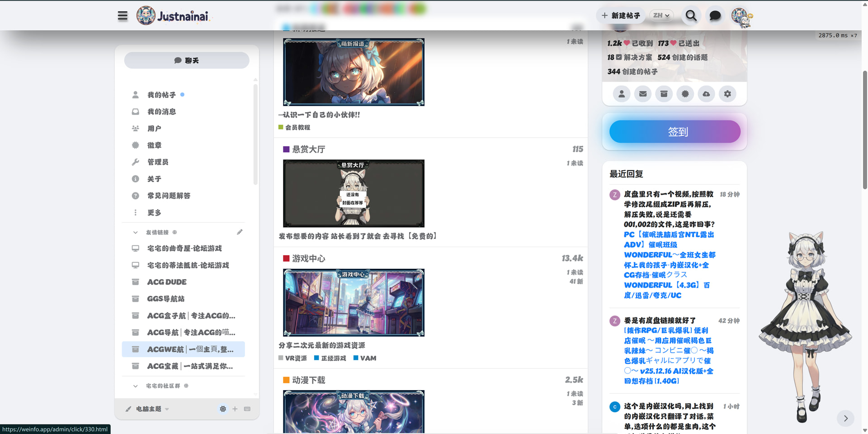
Task: Open the ZH language dropdown
Action: (661, 15)
